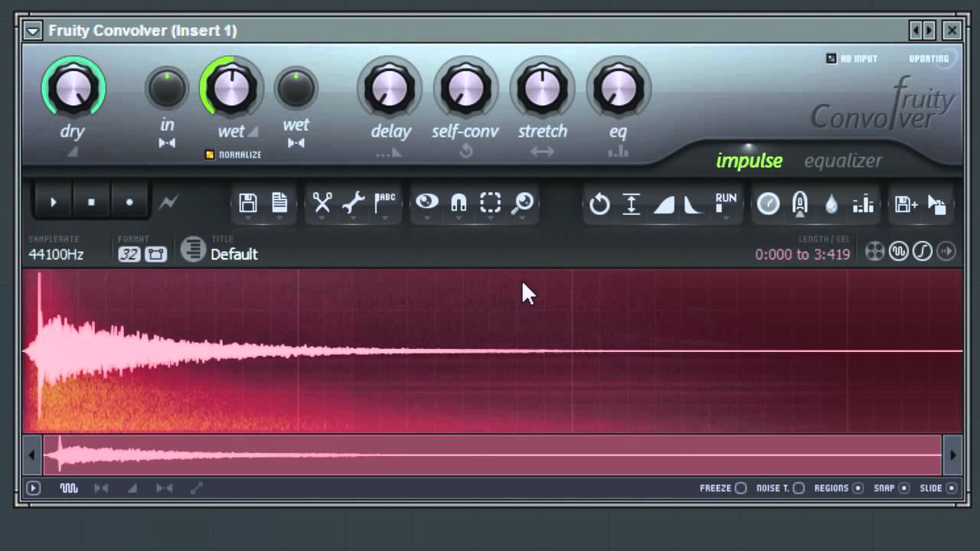Click the rocket-shaped tool icon
This screenshot has height=551, width=980.
tap(800, 204)
